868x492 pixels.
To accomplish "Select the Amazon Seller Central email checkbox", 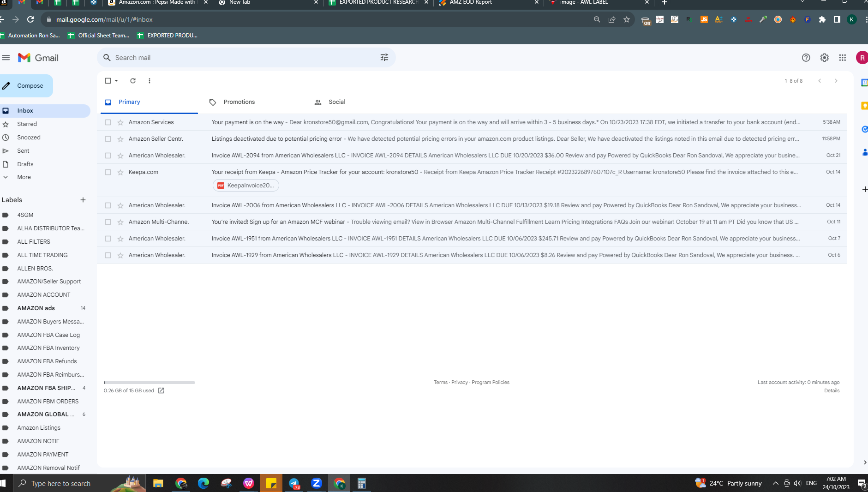I will 108,139.
